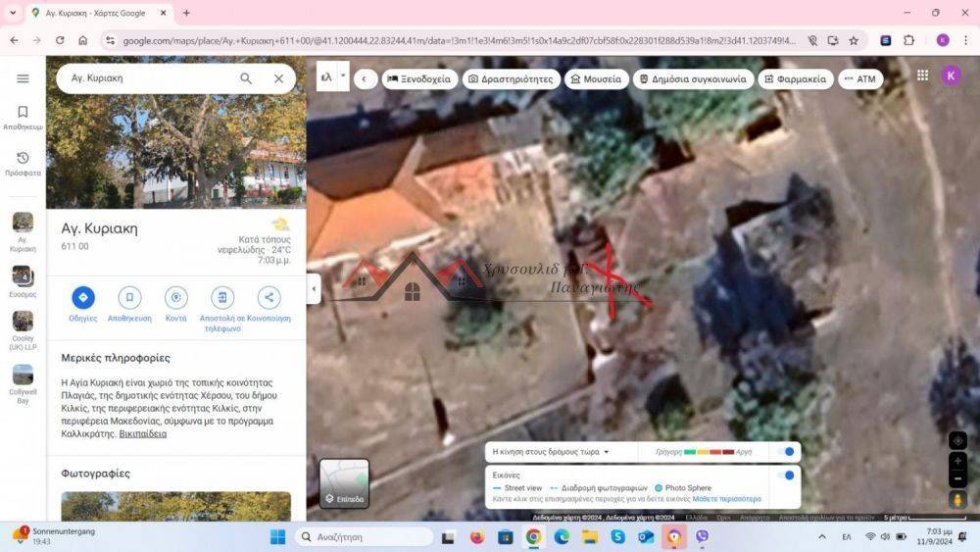
Task: Open Κοντά nearby search
Action: pyautogui.click(x=176, y=298)
